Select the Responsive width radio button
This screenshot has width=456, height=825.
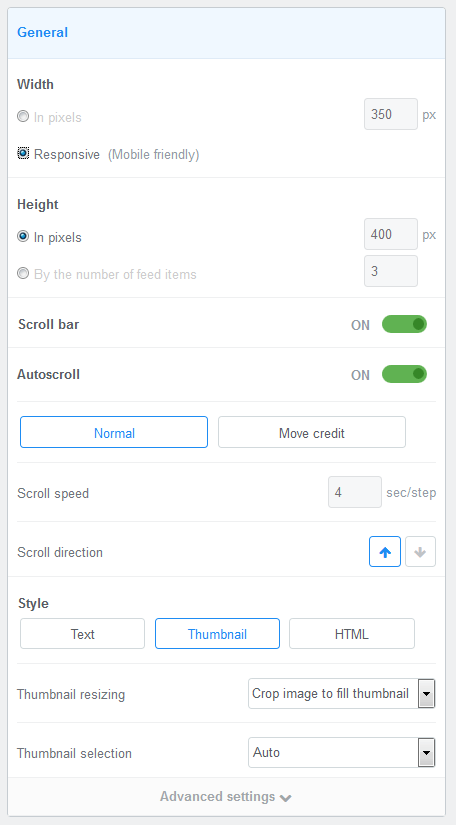click(x=23, y=153)
